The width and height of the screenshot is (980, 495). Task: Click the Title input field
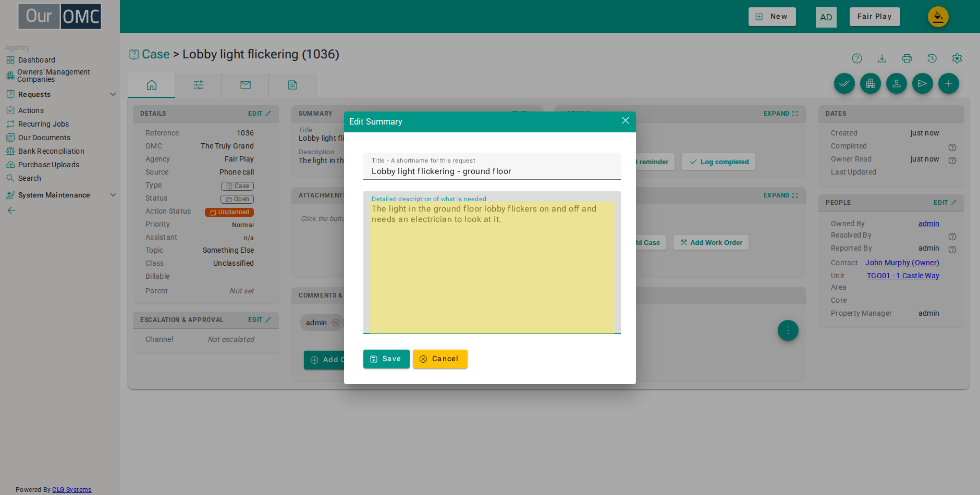point(492,166)
